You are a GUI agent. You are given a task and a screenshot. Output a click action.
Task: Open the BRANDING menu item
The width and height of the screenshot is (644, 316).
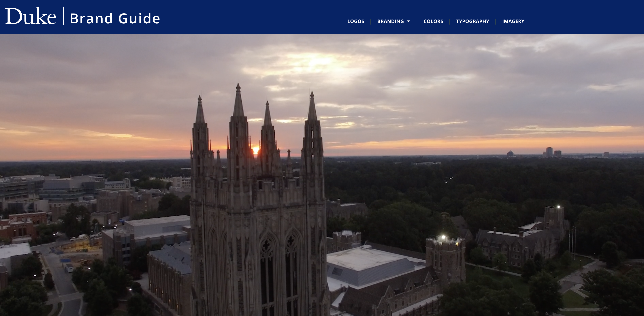[x=390, y=21]
